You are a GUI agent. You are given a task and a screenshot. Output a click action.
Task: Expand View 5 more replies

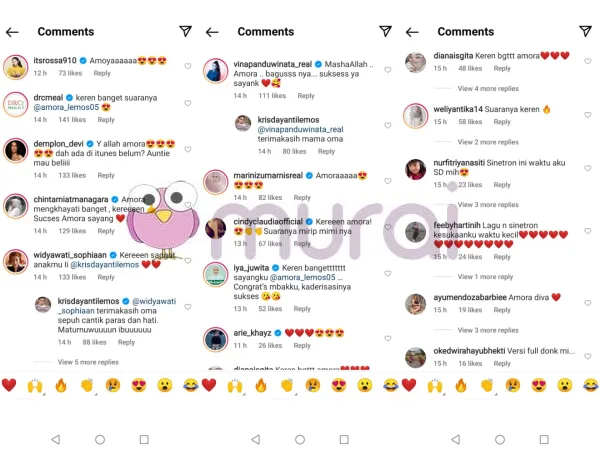coord(88,362)
